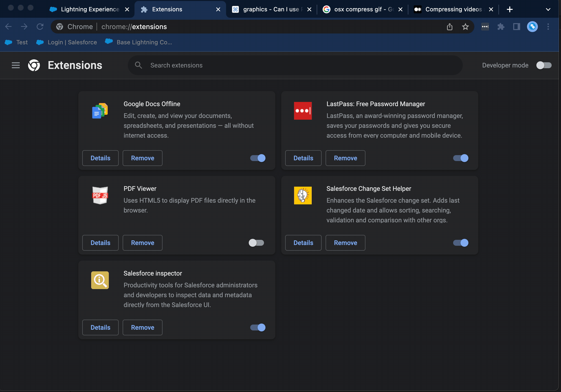Click the PDF Viewer extension icon
This screenshot has height=392, width=561.
point(100,196)
